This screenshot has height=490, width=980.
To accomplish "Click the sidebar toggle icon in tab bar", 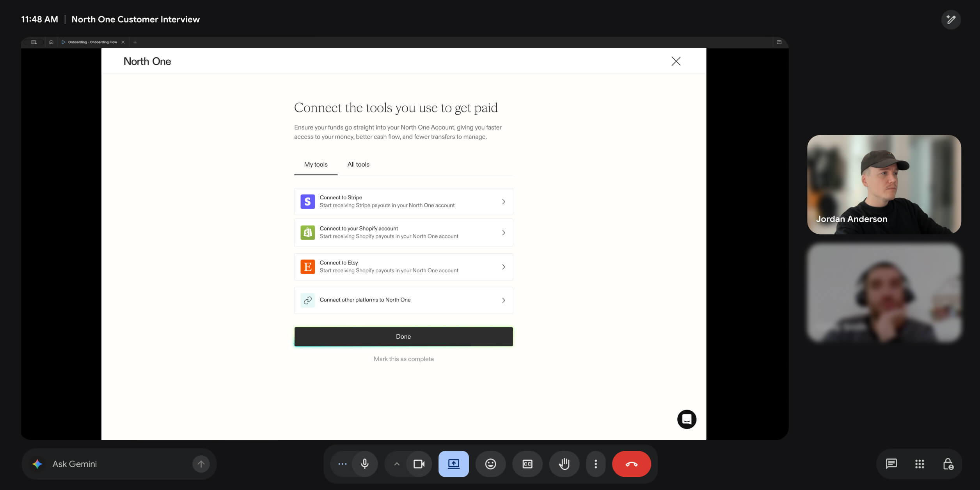I will (34, 42).
